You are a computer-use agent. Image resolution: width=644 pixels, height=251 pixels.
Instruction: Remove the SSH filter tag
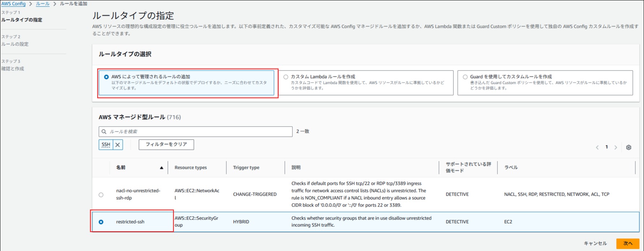118,145
